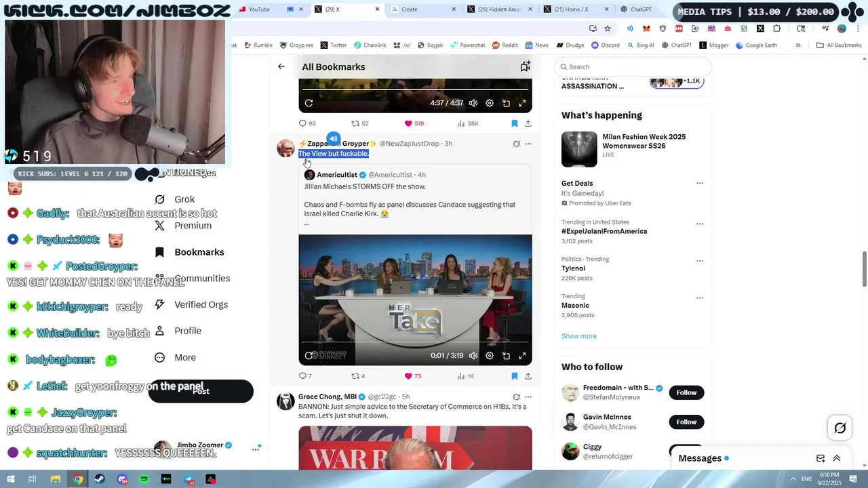Open the All Bookmarks folder in Chrome
The height and width of the screenshot is (488, 868).
click(x=839, y=45)
